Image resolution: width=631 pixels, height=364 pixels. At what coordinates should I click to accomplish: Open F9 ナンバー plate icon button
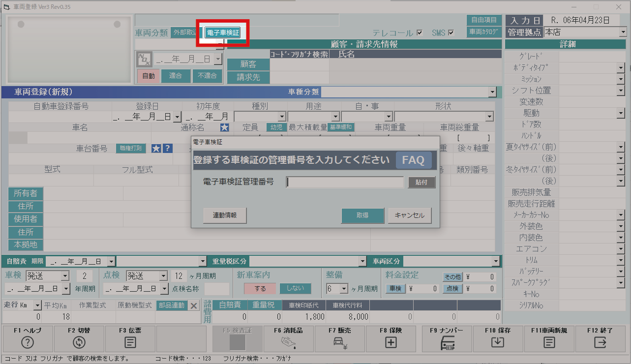click(447, 339)
